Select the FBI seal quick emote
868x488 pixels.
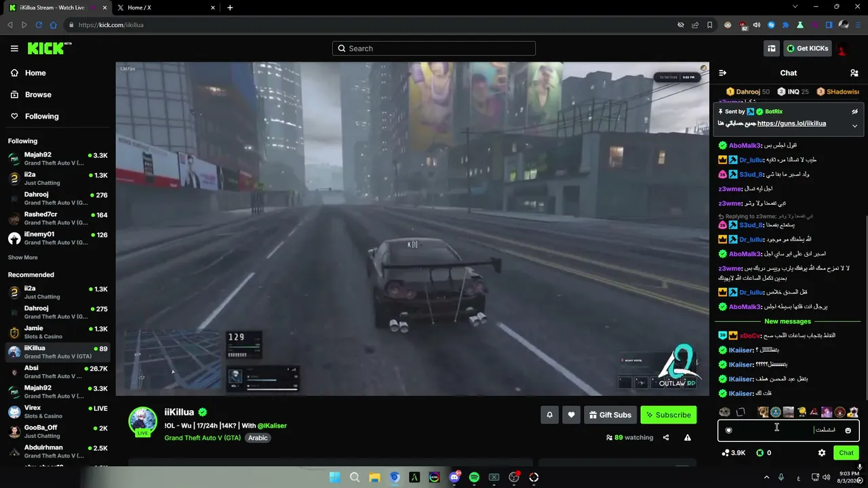tap(776, 412)
